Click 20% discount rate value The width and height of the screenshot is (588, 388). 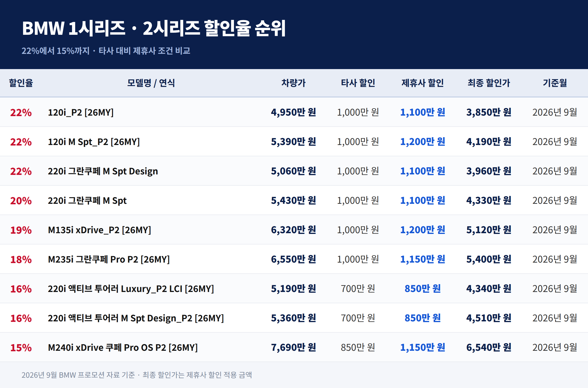tap(21, 201)
